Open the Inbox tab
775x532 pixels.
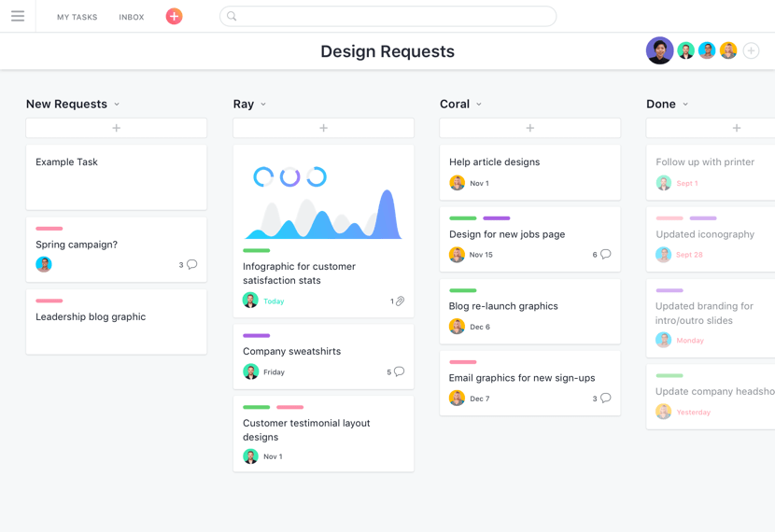tap(132, 17)
